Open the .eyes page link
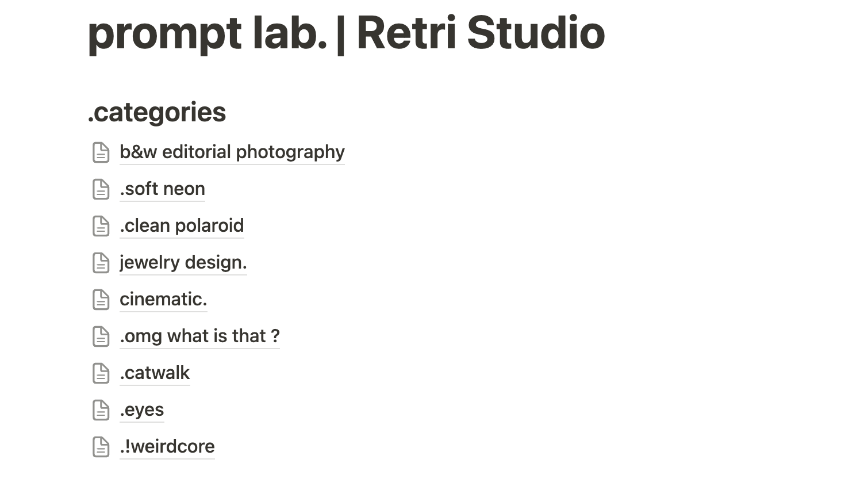This screenshot has width=868, height=490. pyautogui.click(x=142, y=409)
